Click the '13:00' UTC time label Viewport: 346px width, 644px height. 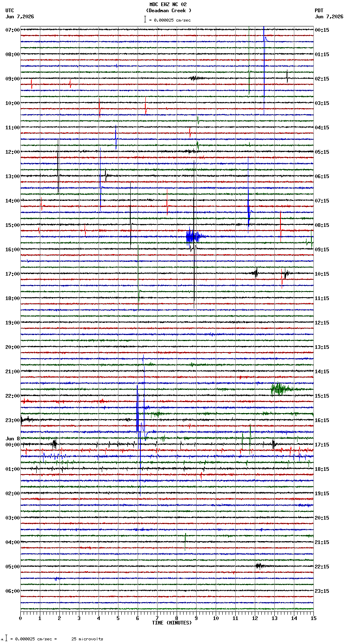point(13,176)
